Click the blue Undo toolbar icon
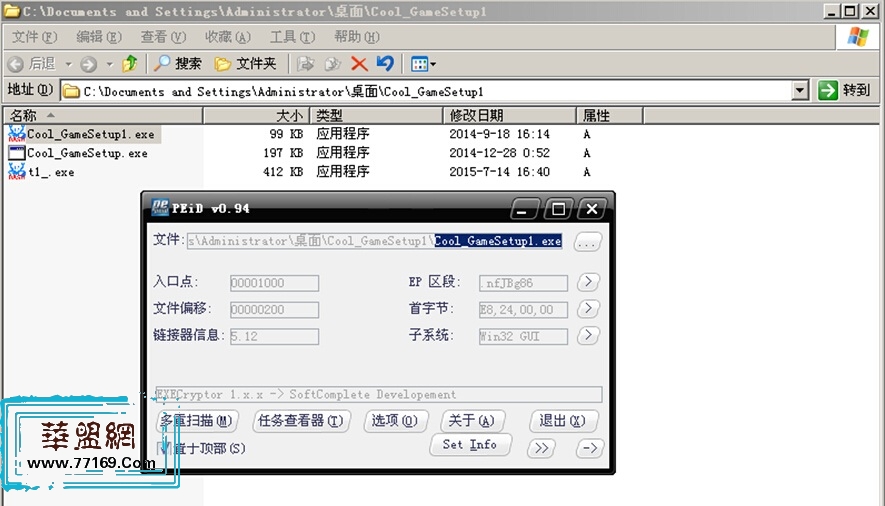885x506 pixels. (385, 64)
